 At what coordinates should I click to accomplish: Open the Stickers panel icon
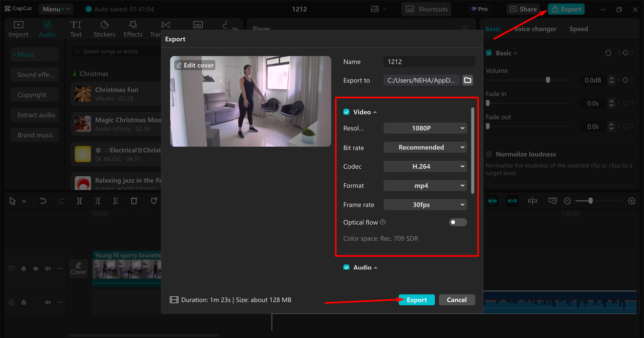tap(104, 29)
